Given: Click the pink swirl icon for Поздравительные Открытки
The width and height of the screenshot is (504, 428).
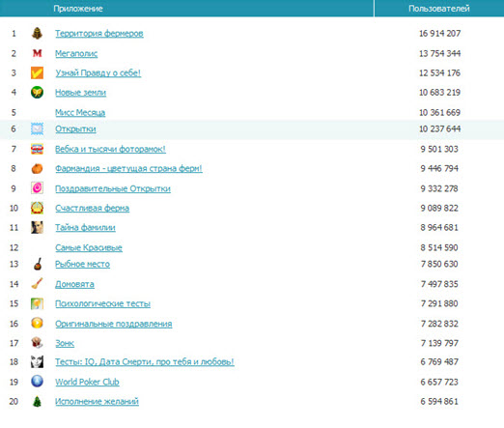Looking at the screenshot, I should click(x=37, y=188).
